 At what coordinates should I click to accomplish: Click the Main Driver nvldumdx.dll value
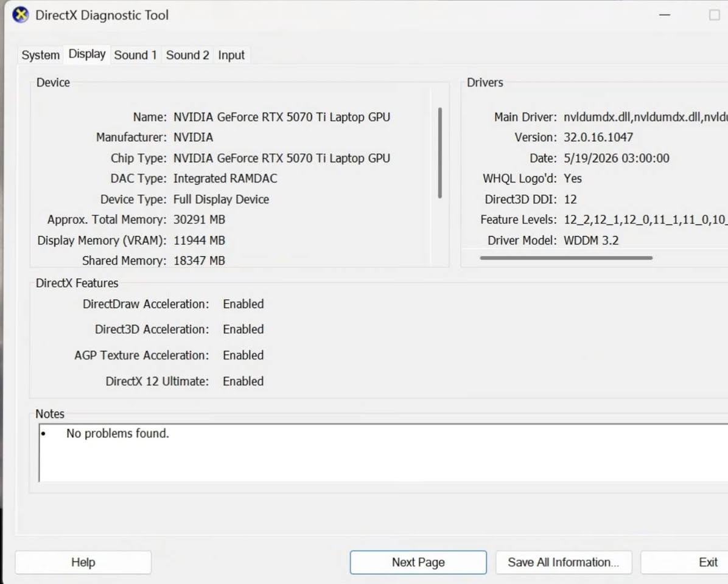pos(645,117)
